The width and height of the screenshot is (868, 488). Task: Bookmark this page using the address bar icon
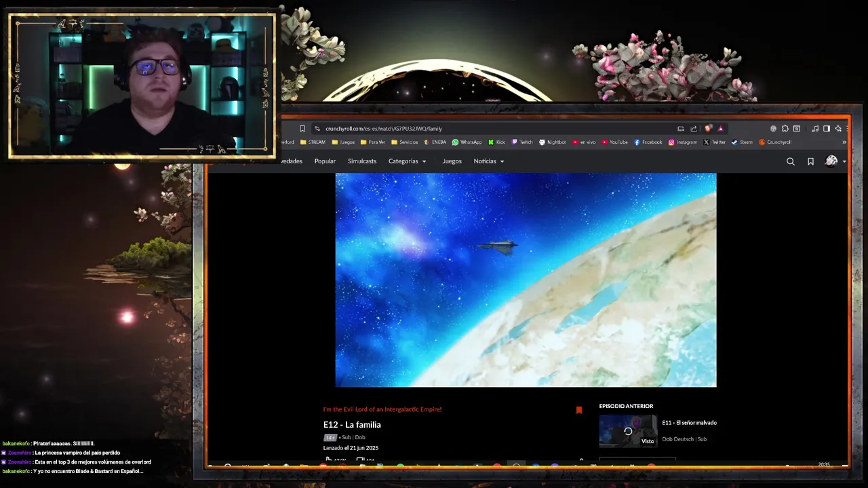pos(302,129)
